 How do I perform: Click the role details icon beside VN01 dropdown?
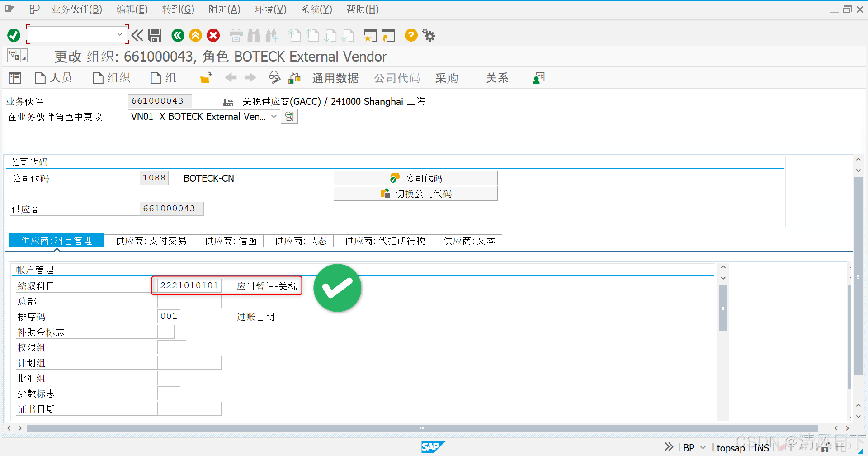click(x=289, y=117)
